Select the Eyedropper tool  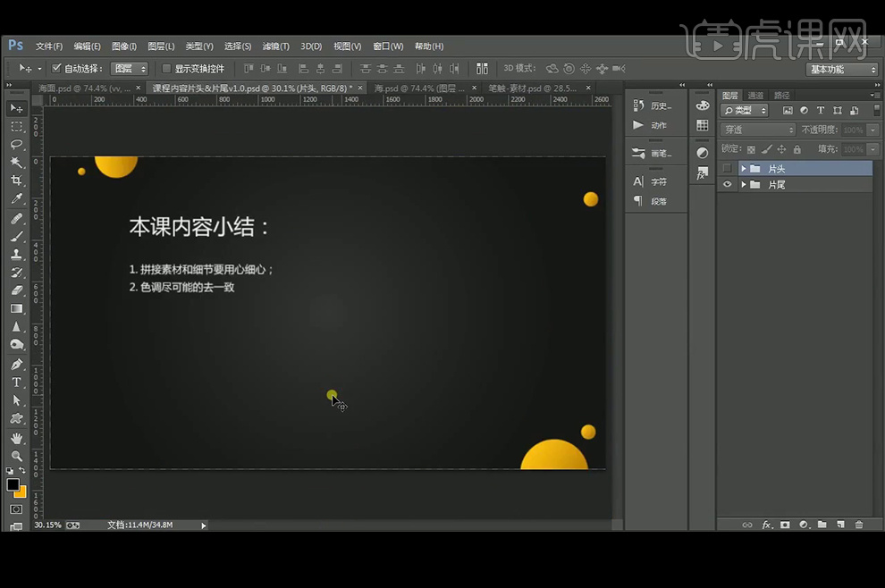click(x=16, y=198)
